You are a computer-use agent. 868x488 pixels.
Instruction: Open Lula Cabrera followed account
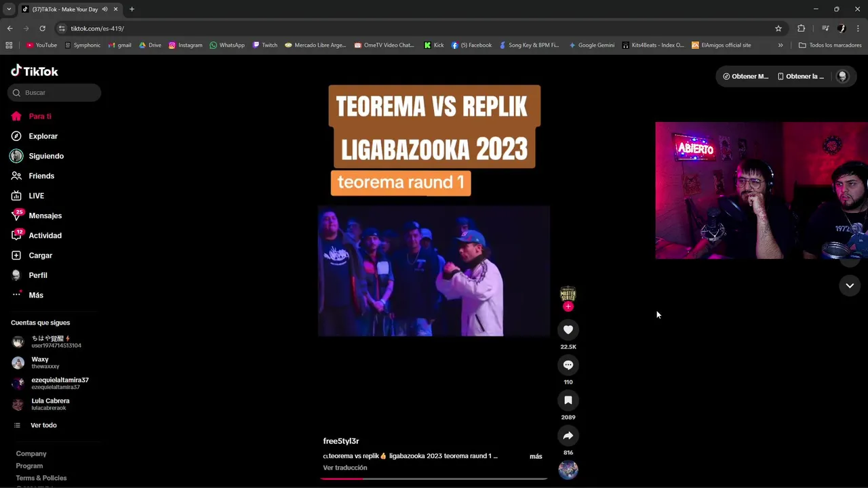(41, 404)
